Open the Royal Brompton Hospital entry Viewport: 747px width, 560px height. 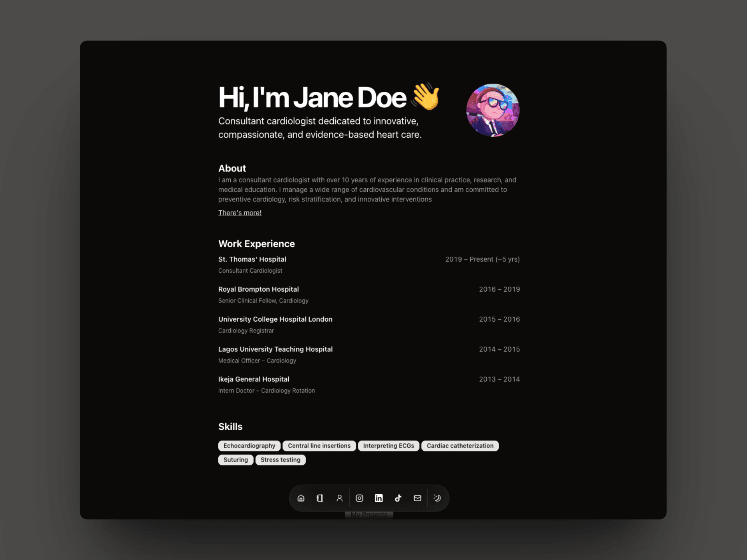coord(258,289)
